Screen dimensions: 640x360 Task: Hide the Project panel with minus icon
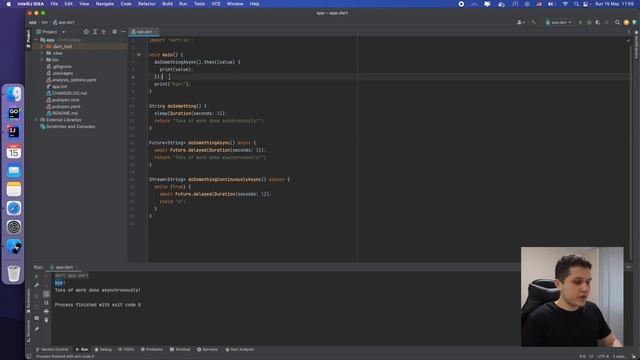click(123, 31)
